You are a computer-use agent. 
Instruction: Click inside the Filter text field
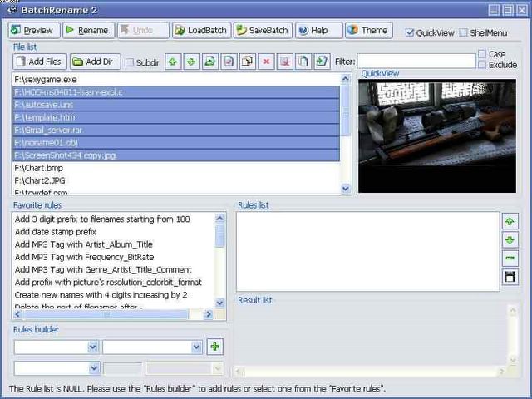416,62
